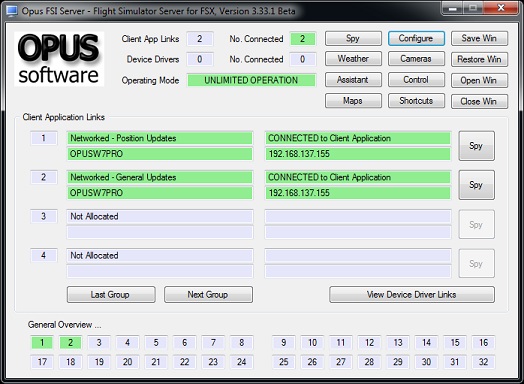Click General Overview indicator 32

click(484, 362)
